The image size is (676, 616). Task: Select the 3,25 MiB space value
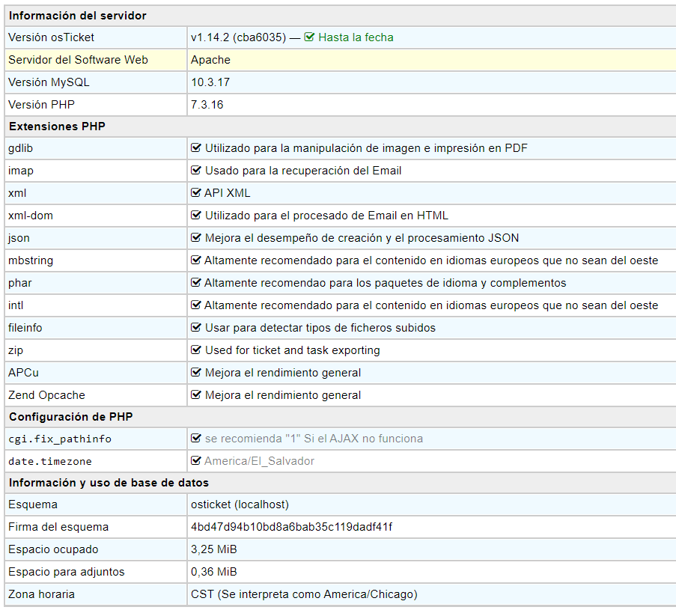pos(214,549)
